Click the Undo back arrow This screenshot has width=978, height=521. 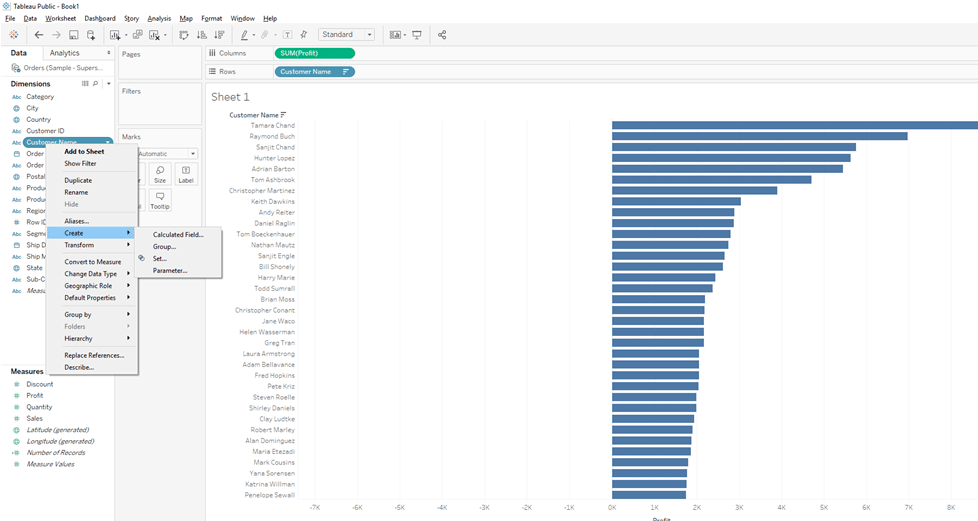click(39, 35)
